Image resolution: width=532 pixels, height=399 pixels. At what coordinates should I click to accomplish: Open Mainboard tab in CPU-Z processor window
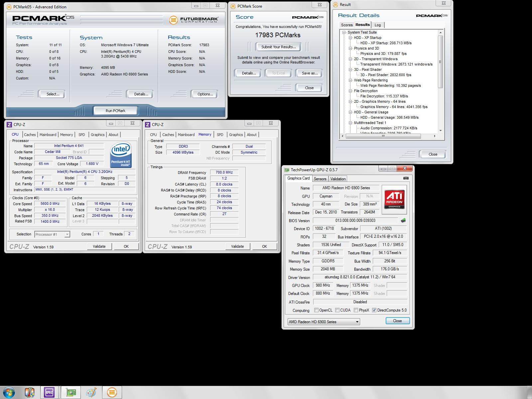pyautogui.click(x=48, y=135)
